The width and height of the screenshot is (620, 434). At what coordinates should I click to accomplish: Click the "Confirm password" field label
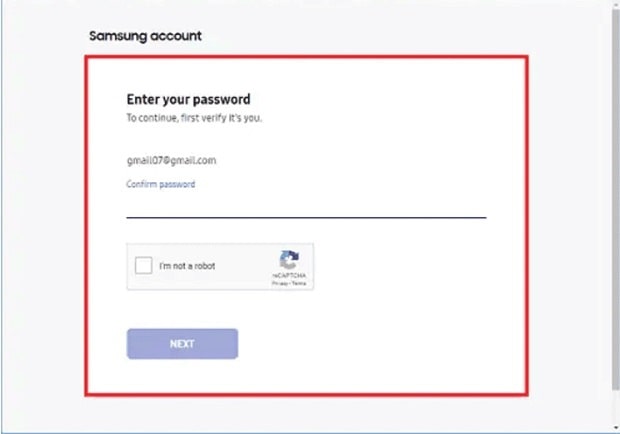coord(160,184)
